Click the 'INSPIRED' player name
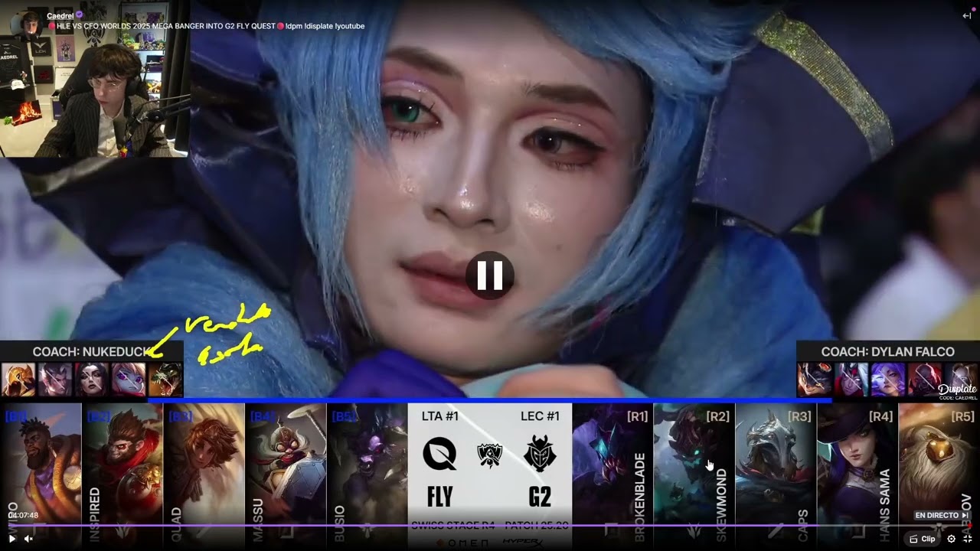 [95, 515]
